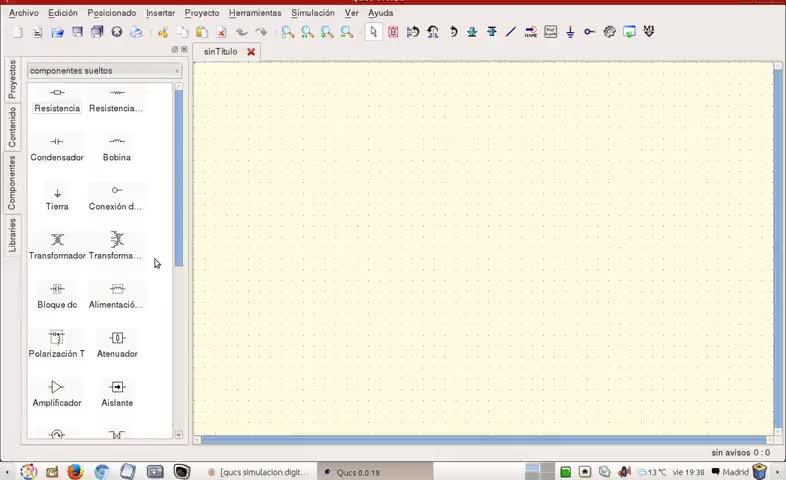This screenshot has width=786, height=480.
Task: Click the schematic horizontal scrollbar
Action: tap(484, 440)
